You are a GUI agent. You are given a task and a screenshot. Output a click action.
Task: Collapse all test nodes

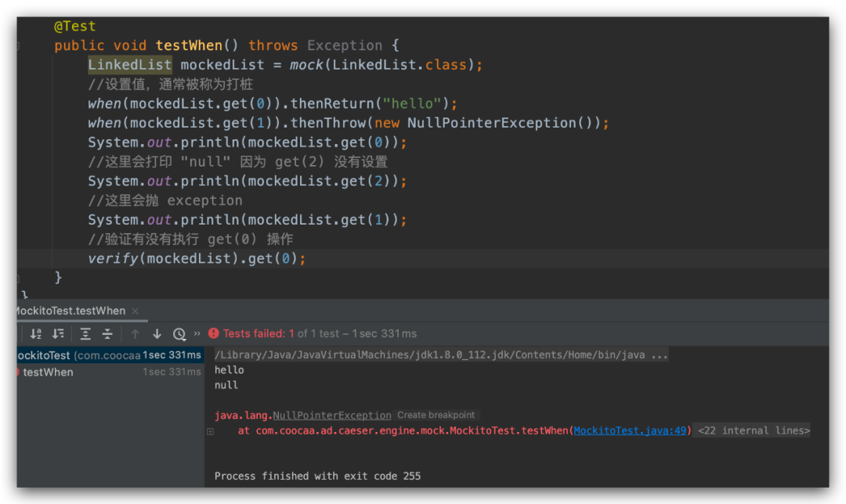tap(107, 333)
